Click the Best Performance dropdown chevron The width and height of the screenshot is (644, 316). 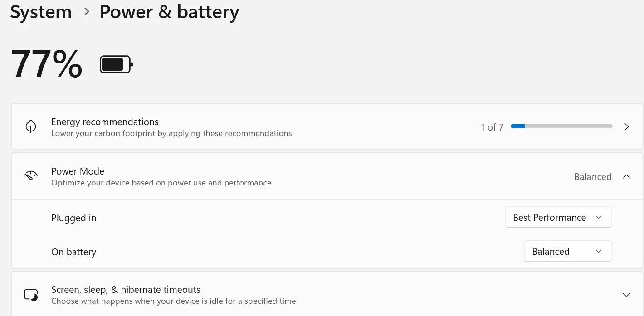(x=598, y=217)
